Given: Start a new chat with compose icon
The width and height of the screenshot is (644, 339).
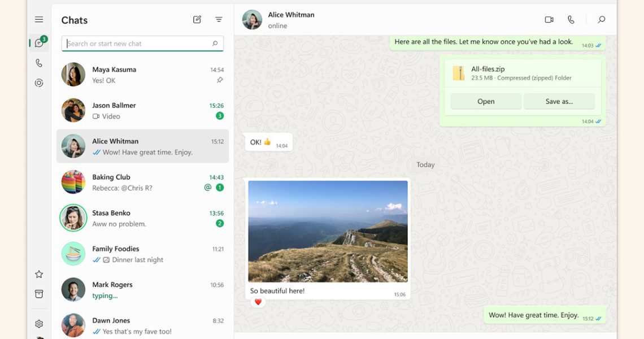Looking at the screenshot, I should (x=197, y=19).
